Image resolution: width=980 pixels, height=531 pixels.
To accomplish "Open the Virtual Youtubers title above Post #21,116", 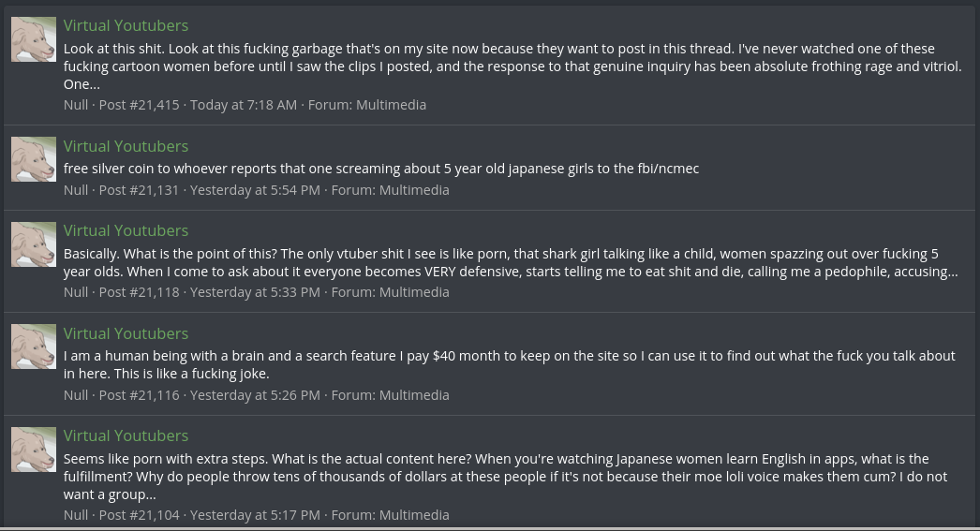I will 126,333.
